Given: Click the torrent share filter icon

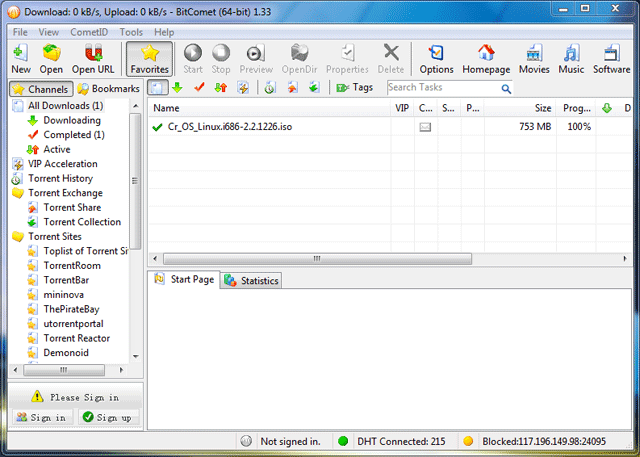Looking at the screenshot, I should [293, 87].
